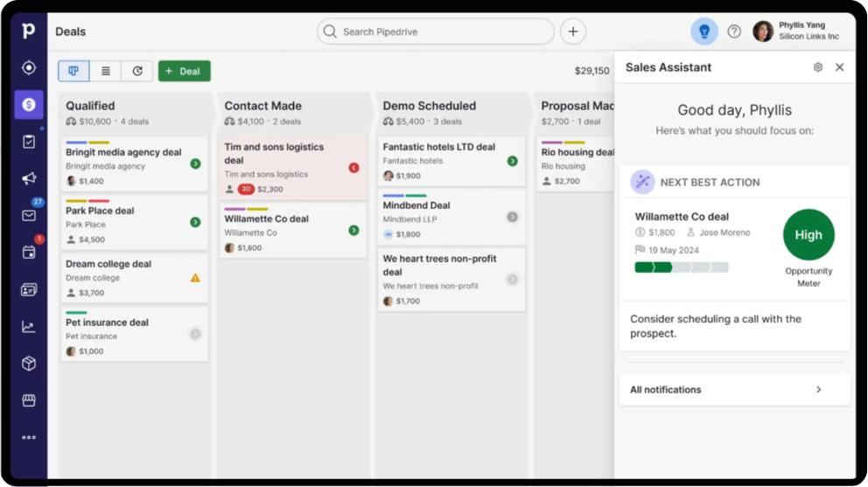Open Sales Assistant settings gear
This screenshot has width=868, height=487.
tap(818, 67)
